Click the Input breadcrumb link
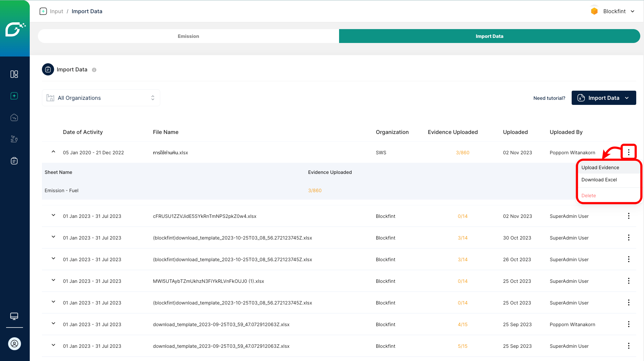This screenshot has height=361, width=644. [56, 11]
